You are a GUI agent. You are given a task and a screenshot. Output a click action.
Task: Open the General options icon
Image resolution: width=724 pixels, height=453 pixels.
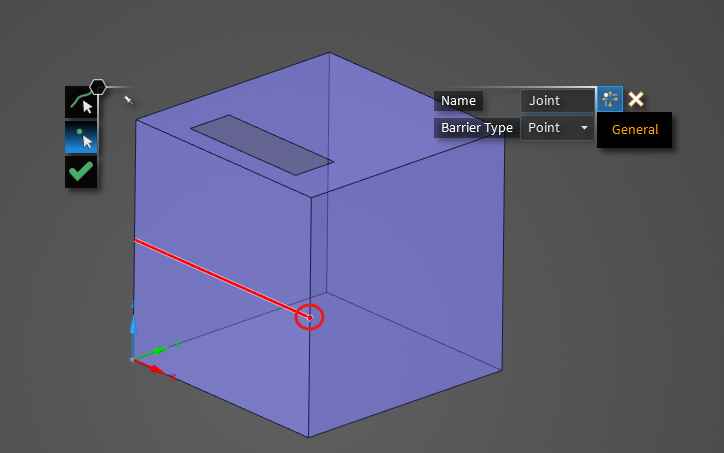[609, 99]
